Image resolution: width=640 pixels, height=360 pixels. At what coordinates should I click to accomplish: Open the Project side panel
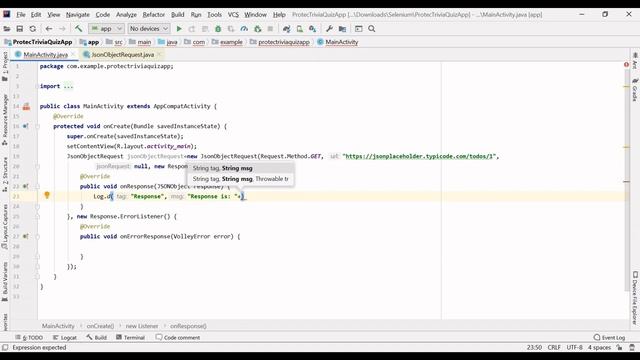coord(5,66)
